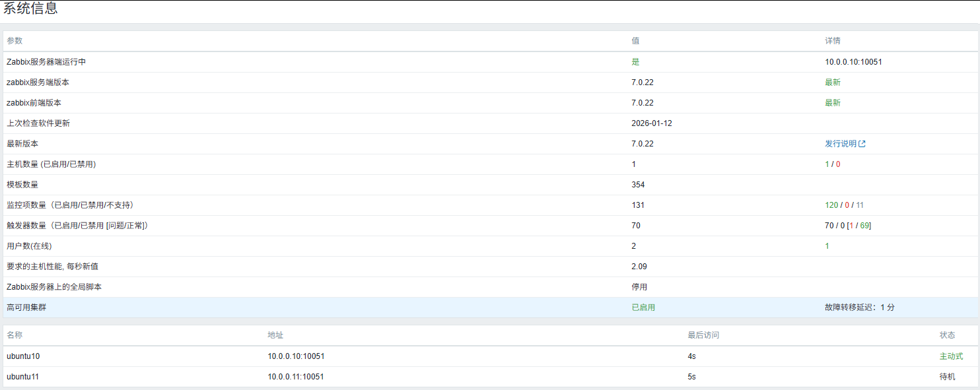Select the Zabbix服务器端运行中 row label
The width and height of the screenshot is (980, 390).
[x=46, y=62]
